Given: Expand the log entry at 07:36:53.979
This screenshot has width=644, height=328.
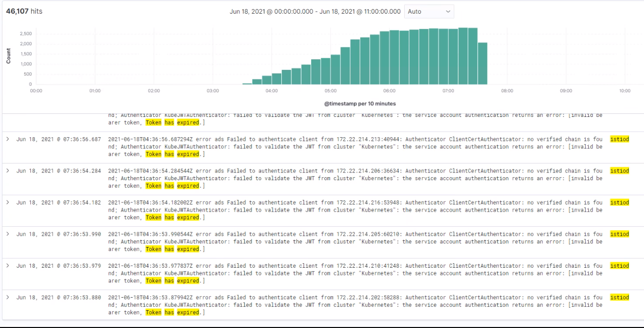Looking at the screenshot, I should pyautogui.click(x=8, y=266).
